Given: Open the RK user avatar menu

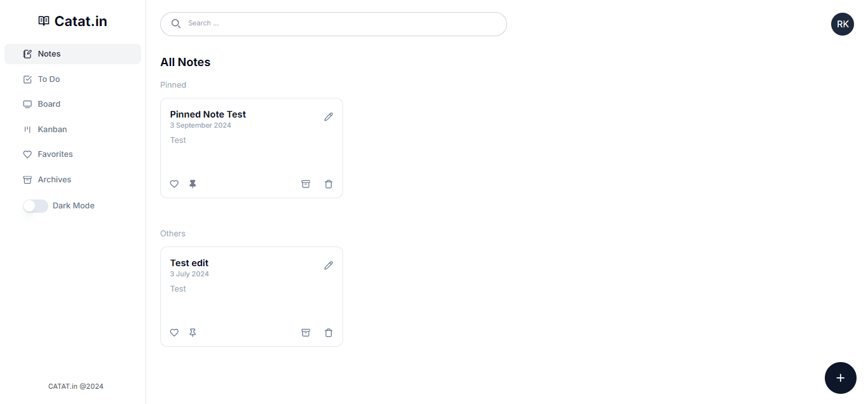Looking at the screenshot, I should click(843, 24).
